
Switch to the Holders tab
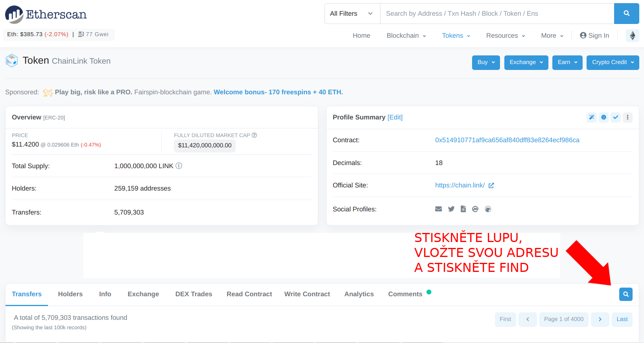(70, 294)
